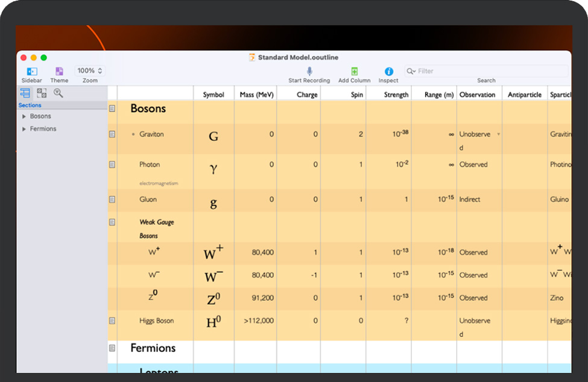The height and width of the screenshot is (382, 588).
Task: Click the Mass (MeV) column header
Action: [x=256, y=95]
